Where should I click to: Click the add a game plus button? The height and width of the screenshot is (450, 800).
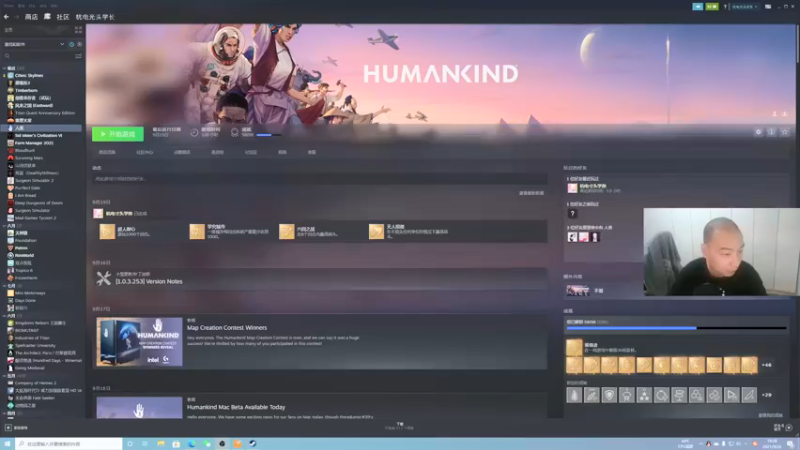8,428
